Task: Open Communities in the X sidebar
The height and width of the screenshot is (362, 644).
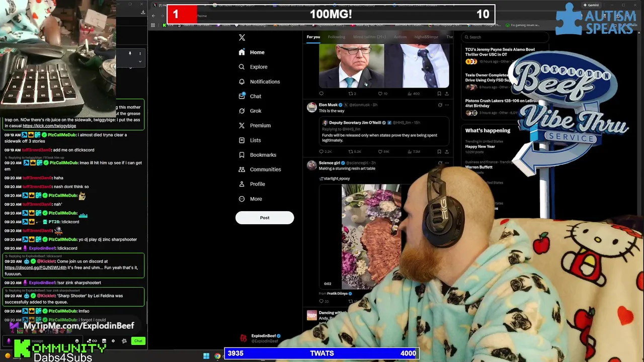Action: pos(260,169)
